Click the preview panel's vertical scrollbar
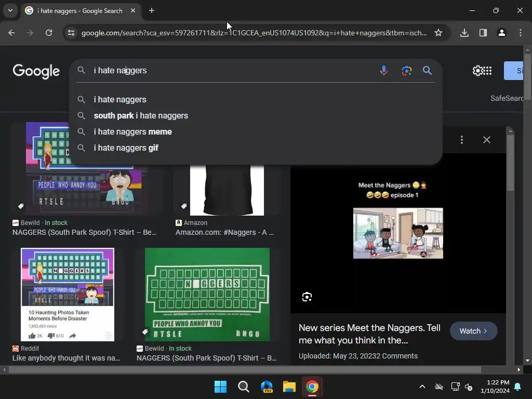The image size is (532, 399). coord(510,163)
